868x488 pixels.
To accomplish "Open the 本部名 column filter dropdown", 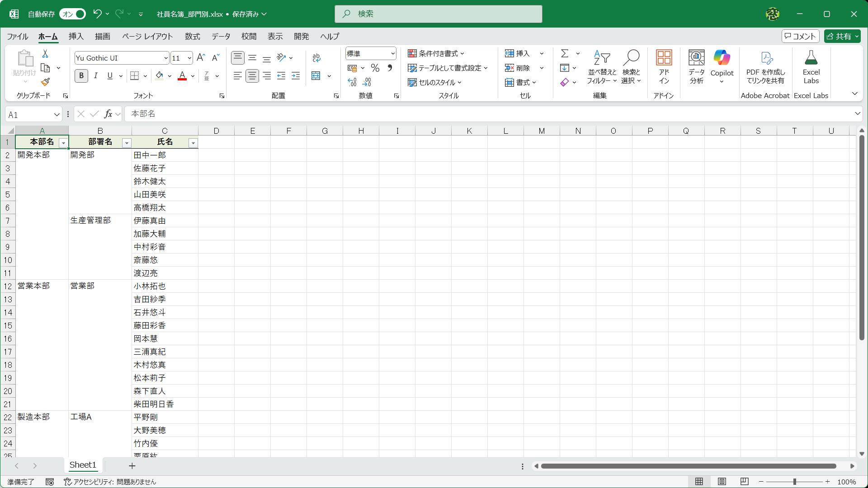I will [x=63, y=143].
